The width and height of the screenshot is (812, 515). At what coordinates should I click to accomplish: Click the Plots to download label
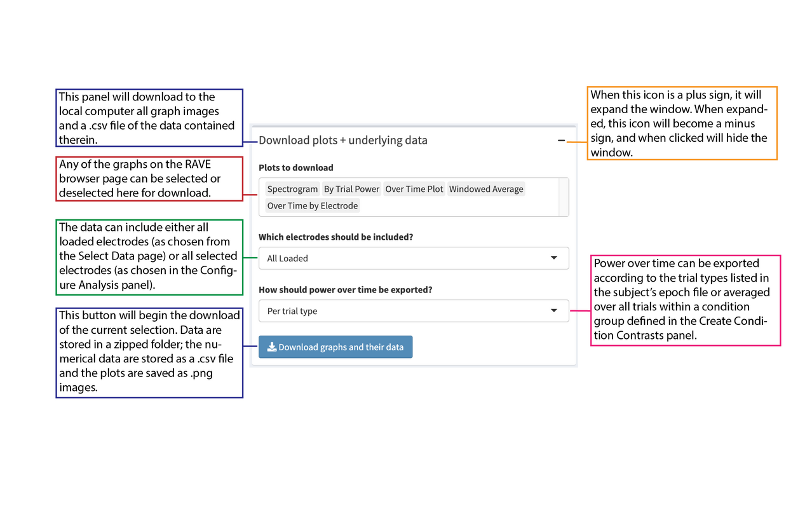coord(295,167)
